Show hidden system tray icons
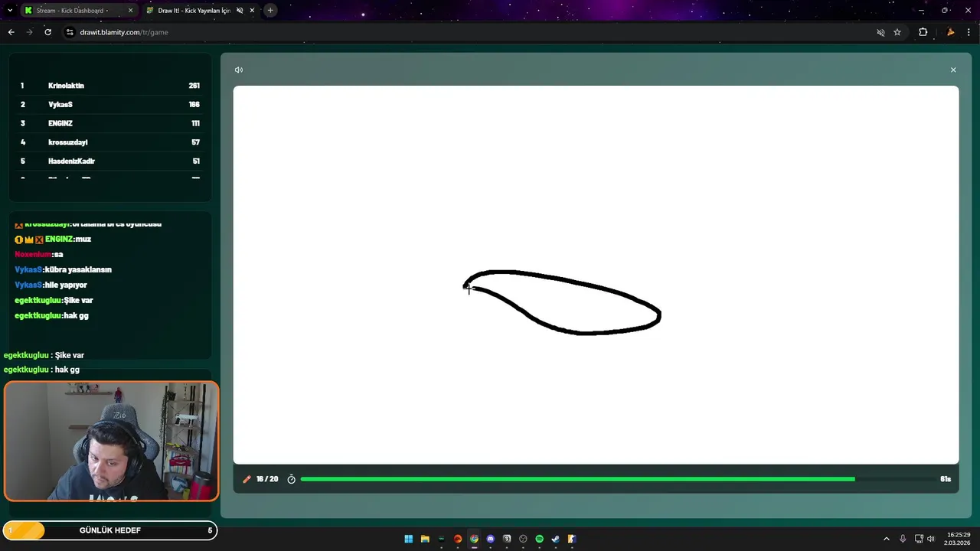Screen dimensions: 980x551 [887, 539]
